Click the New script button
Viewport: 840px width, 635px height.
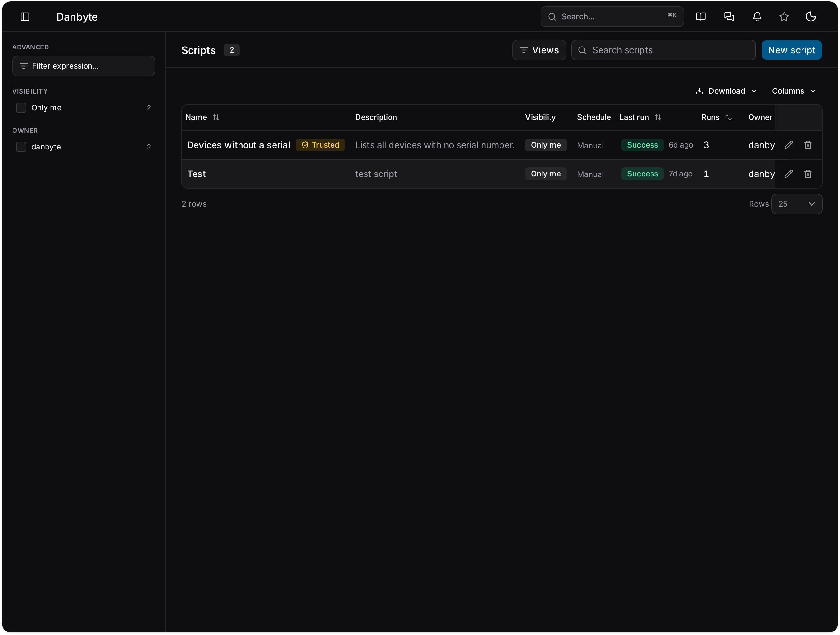(791, 50)
